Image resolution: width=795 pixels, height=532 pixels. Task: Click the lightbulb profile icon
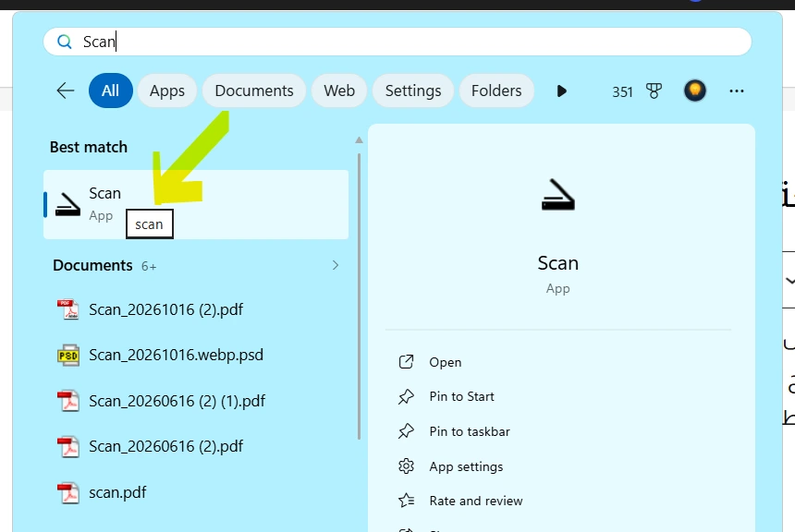pos(694,91)
